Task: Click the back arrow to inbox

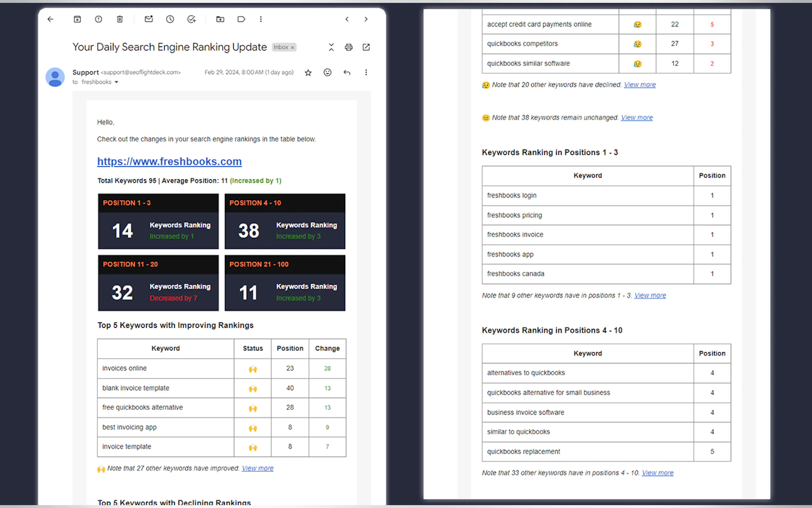Action: [51, 19]
